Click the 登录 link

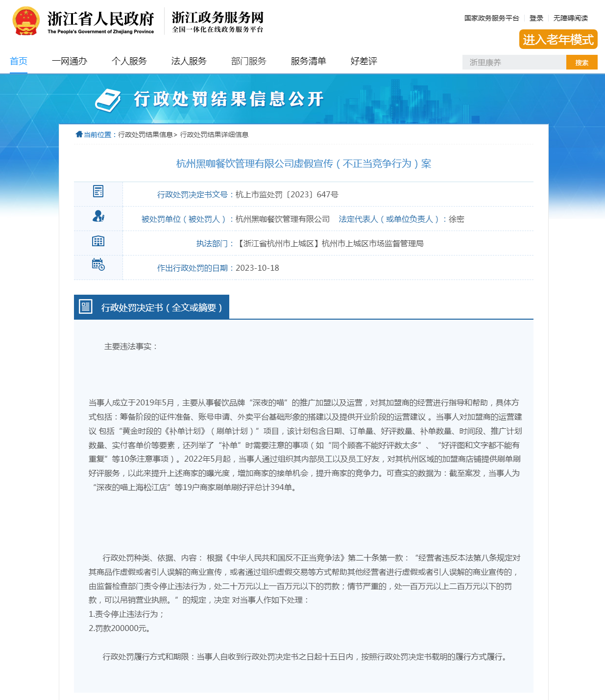coord(536,18)
